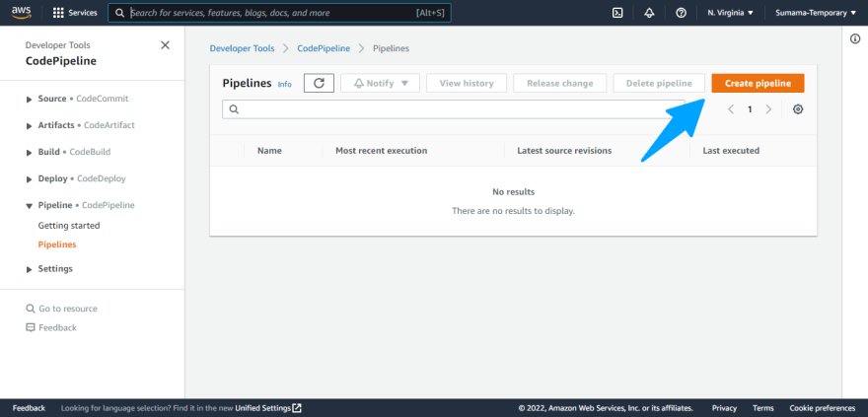Open the table preferences gear icon
Viewport: 868px width, 417px height.
(x=798, y=109)
